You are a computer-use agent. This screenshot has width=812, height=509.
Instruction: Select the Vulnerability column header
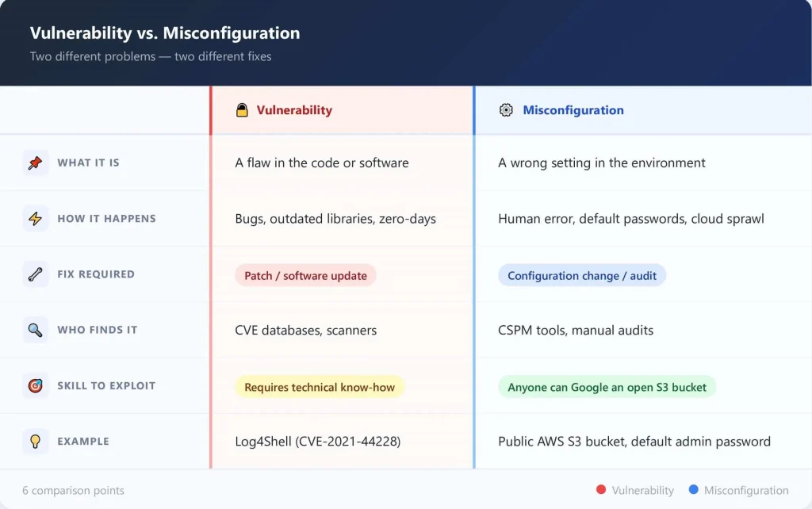294,110
